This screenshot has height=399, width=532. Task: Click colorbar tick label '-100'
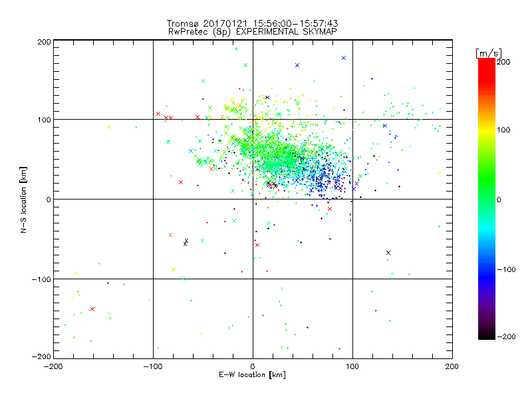506,269
